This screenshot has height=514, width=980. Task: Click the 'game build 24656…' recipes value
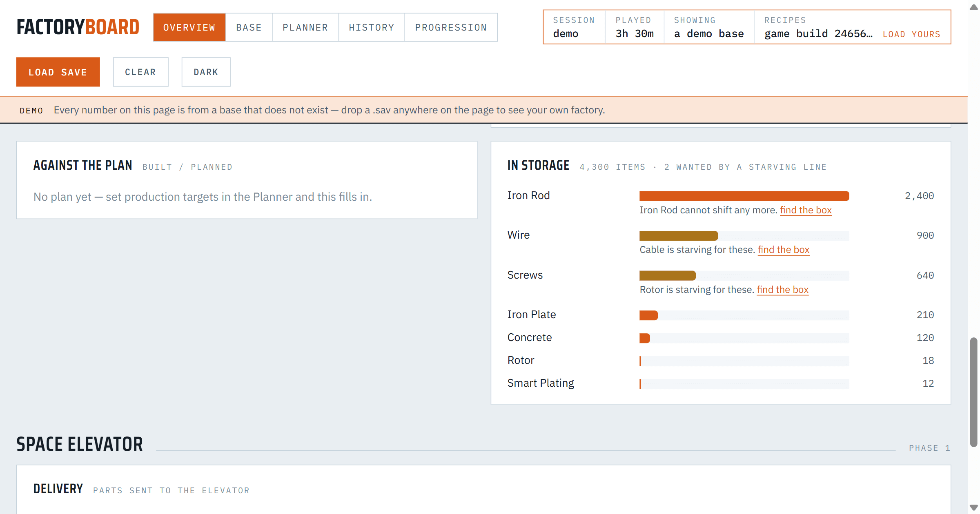[x=818, y=34]
